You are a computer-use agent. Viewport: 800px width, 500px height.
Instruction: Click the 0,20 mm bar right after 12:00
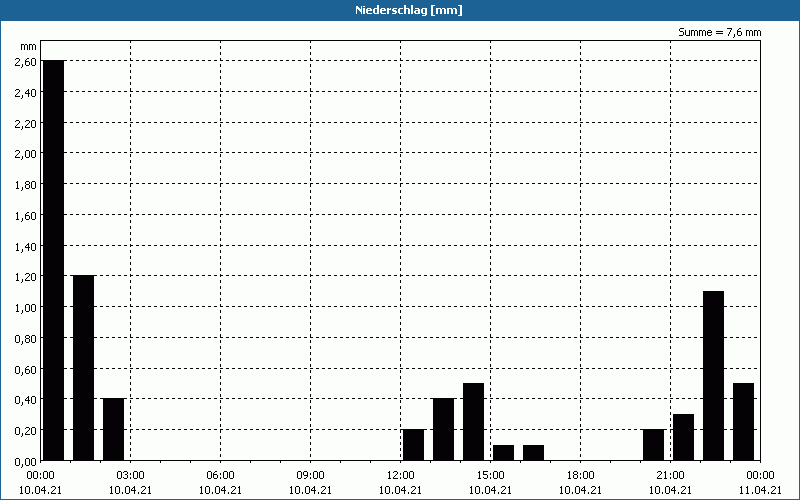[413, 445]
